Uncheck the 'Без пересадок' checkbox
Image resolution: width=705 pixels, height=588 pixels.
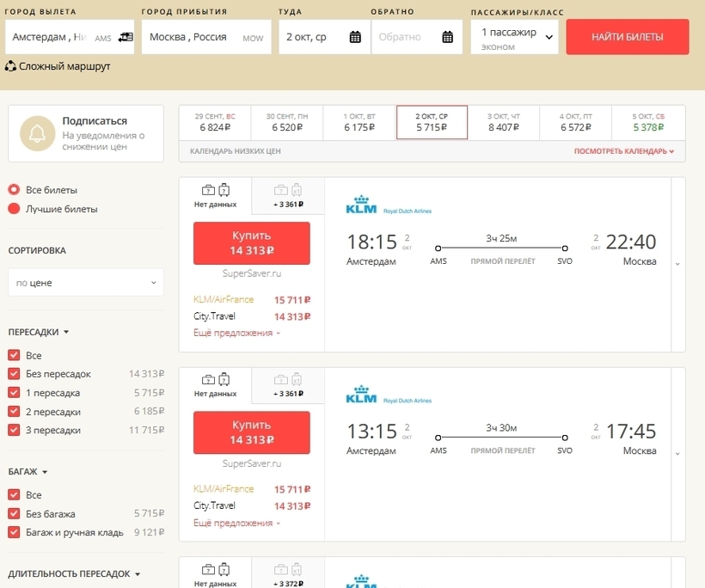tap(14, 374)
